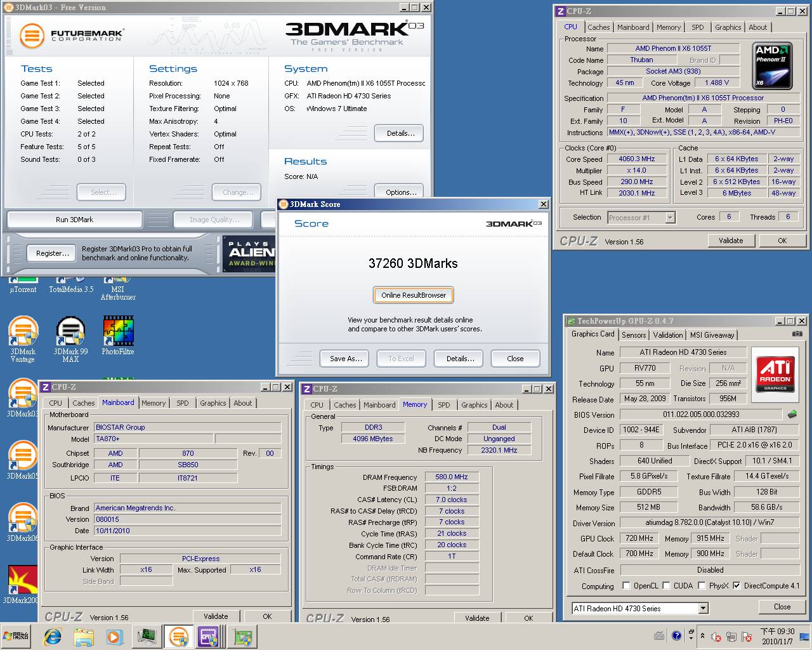Select 3DMark05 desktop icon
Screen dimensions: 812x650
click(x=22, y=460)
